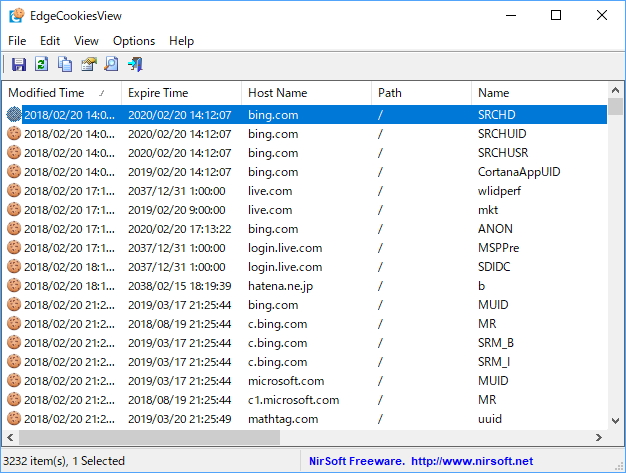Click the cookie icon of the SRCHUID row
The height and width of the screenshot is (473, 626).
(14, 133)
